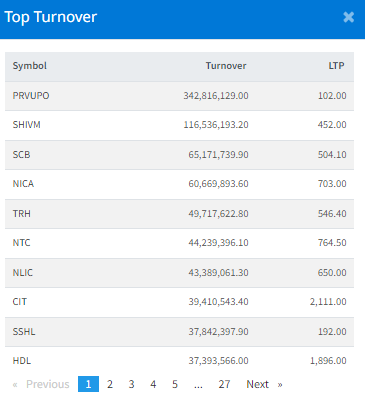Image resolution: width=365 pixels, height=409 pixels.
Task: Select the HDL stock row
Action: [x=179, y=361]
